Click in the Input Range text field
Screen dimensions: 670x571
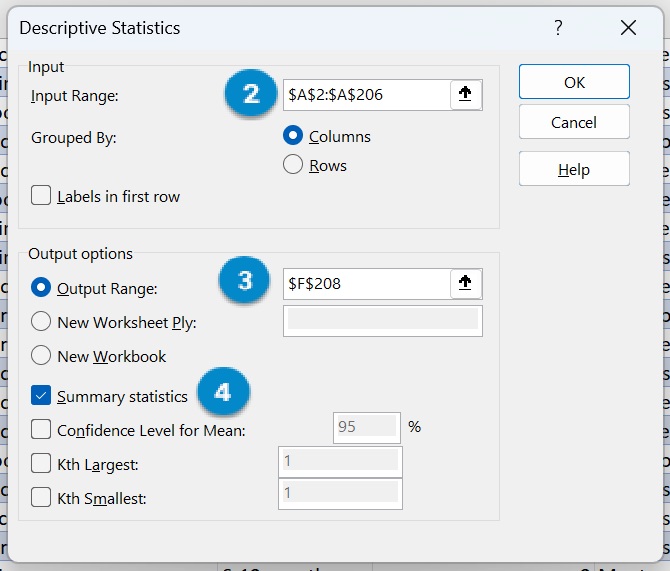click(x=365, y=95)
